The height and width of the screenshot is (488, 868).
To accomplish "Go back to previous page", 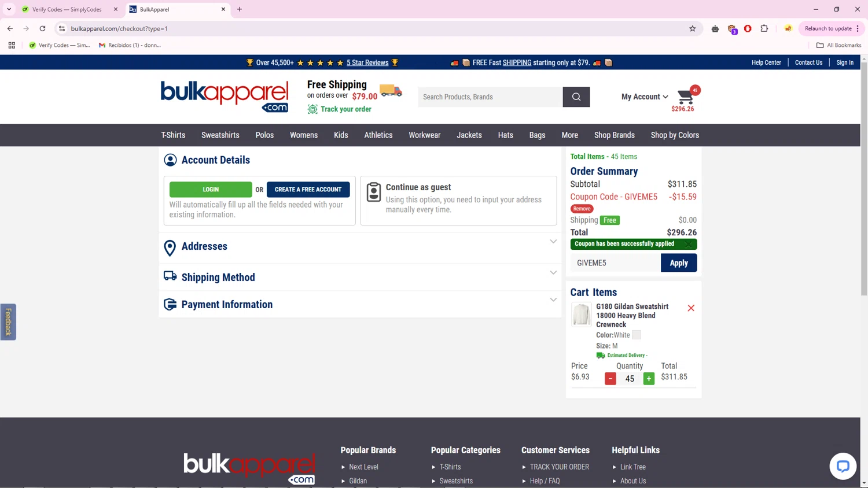I will click(x=10, y=28).
